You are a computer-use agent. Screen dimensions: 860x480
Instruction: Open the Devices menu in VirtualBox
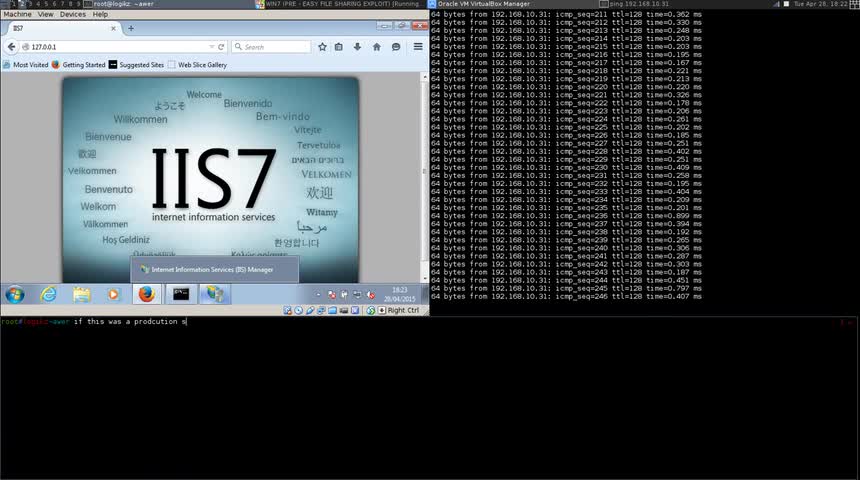pos(72,14)
